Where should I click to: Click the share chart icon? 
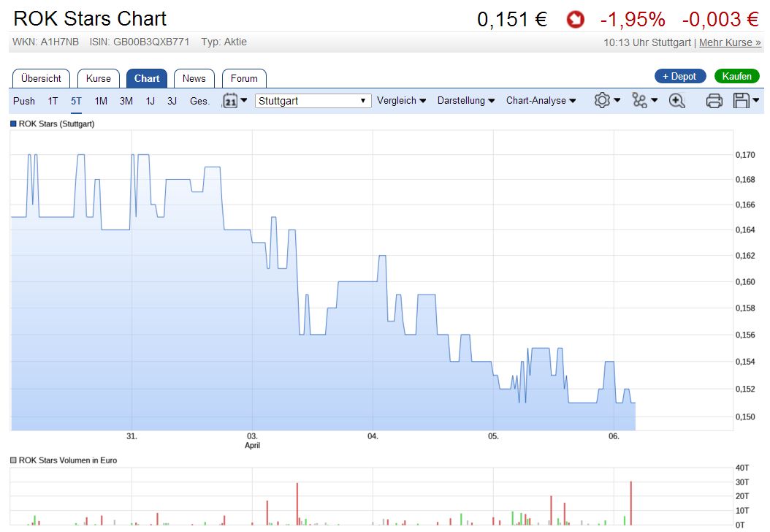(639, 100)
